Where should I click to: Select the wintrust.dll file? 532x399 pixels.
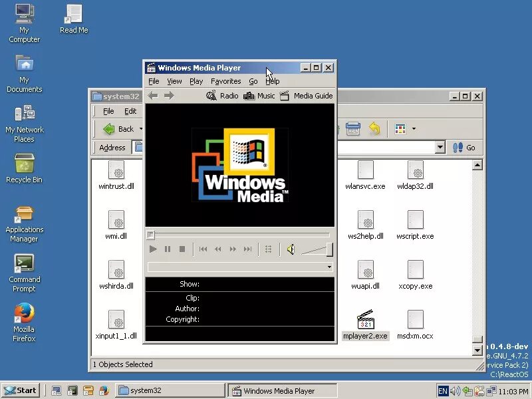(x=116, y=175)
